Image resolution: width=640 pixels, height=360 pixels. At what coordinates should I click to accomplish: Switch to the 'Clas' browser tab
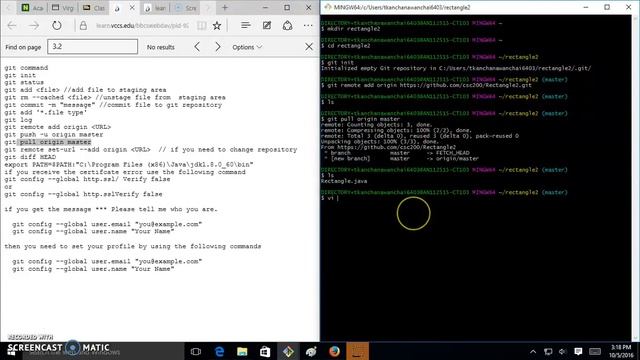pos(93,8)
